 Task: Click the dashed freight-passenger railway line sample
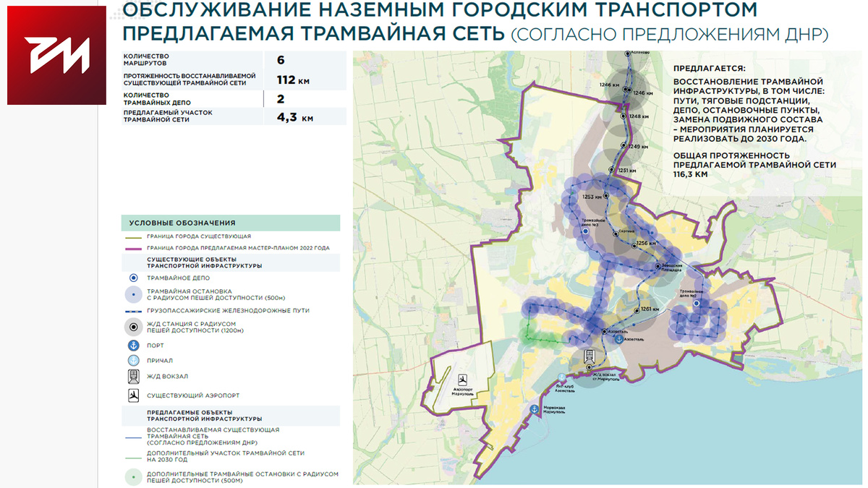click(x=133, y=310)
